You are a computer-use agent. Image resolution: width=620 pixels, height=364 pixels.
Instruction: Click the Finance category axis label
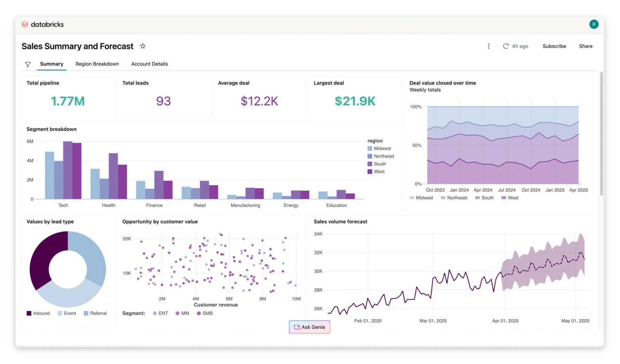click(154, 205)
